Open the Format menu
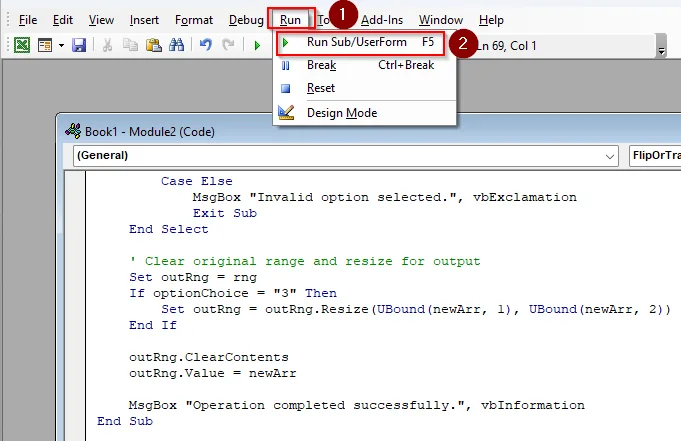 (x=194, y=20)
